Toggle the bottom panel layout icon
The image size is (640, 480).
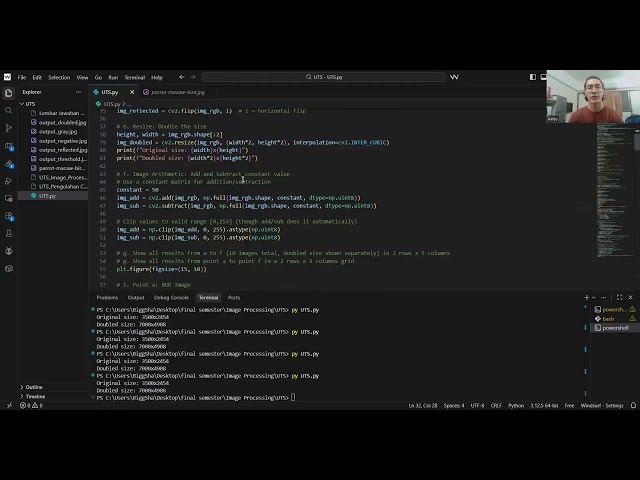point(543,77)
